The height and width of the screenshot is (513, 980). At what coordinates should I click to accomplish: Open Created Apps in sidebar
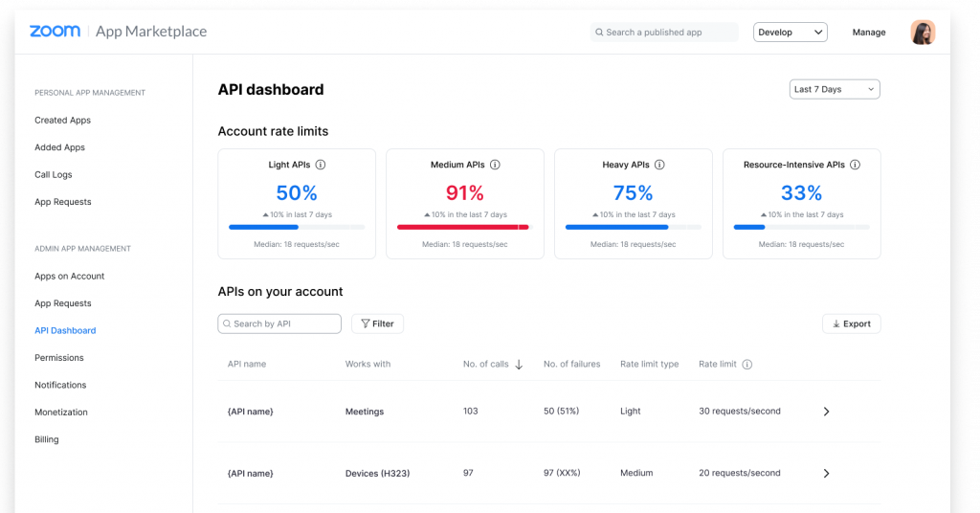[63, 121]
